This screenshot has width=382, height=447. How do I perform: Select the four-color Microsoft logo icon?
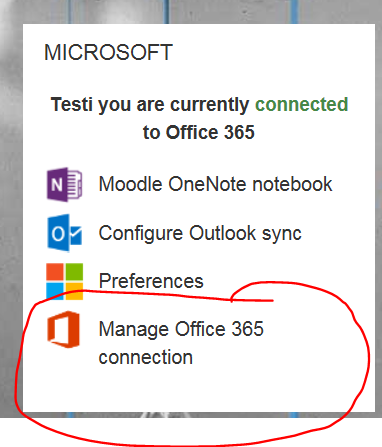[x=64, y=281]
